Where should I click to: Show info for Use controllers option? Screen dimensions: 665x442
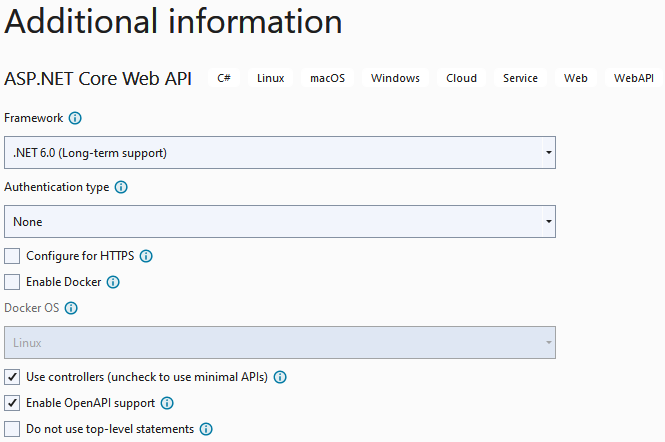(x=280, y=377)
